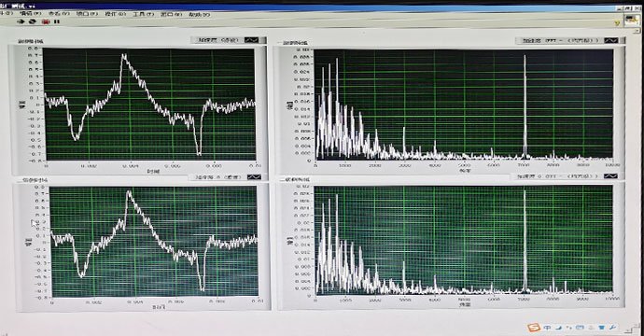This screenshot has width=644, height=336.
Task: Click the skin (shirt) icon in IME bar
Action: 601,328
